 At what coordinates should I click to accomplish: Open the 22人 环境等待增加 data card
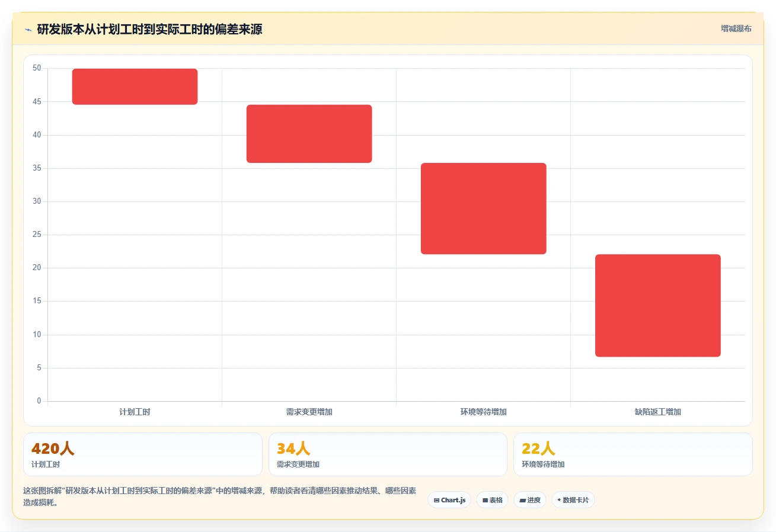pos(633,454)
